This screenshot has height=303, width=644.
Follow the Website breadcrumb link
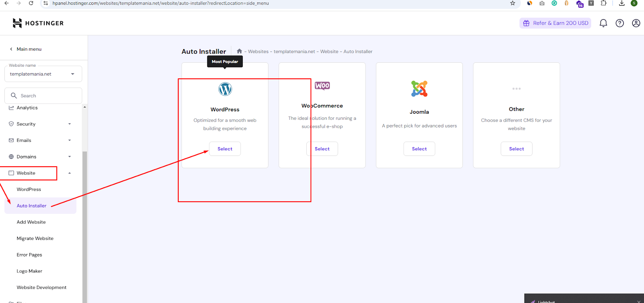coord(329,51)
